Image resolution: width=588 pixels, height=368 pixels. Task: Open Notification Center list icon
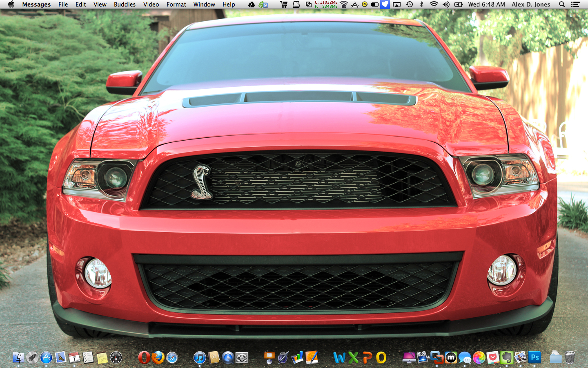575,4
